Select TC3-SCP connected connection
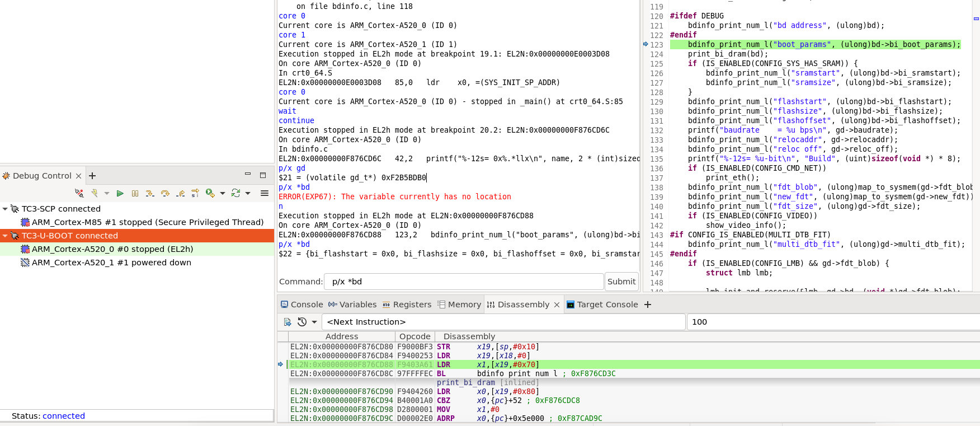The image size is (980, 426). (61, 209)
